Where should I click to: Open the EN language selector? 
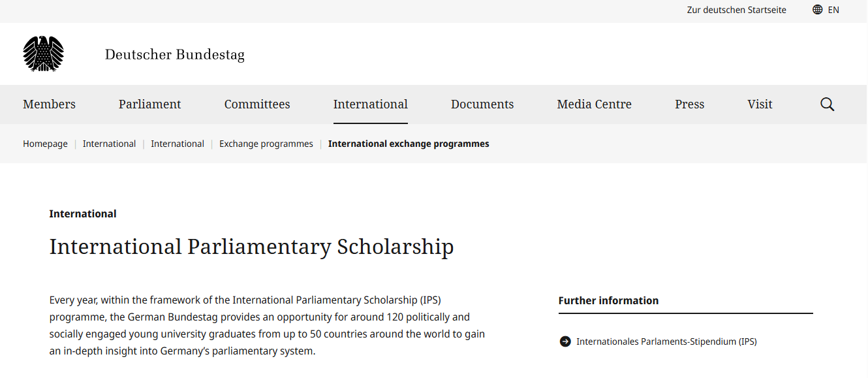[x=833, y=9]
